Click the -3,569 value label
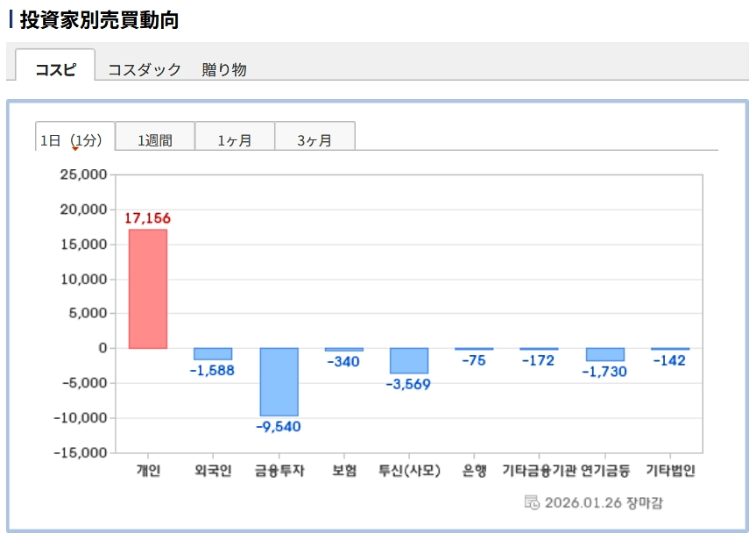The height and width of the screenshot is (540, 756). click(408, 384)
